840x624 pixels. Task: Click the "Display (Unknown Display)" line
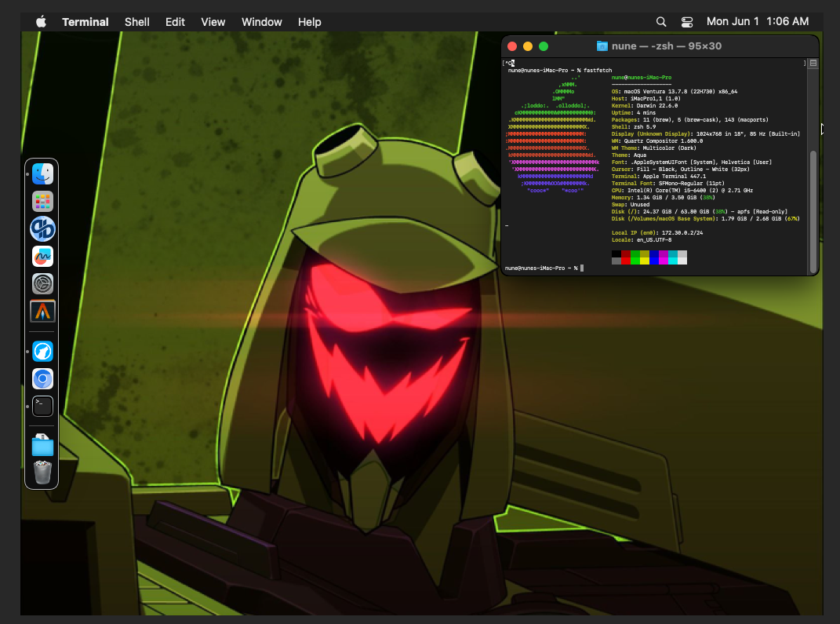coord(706,134)
